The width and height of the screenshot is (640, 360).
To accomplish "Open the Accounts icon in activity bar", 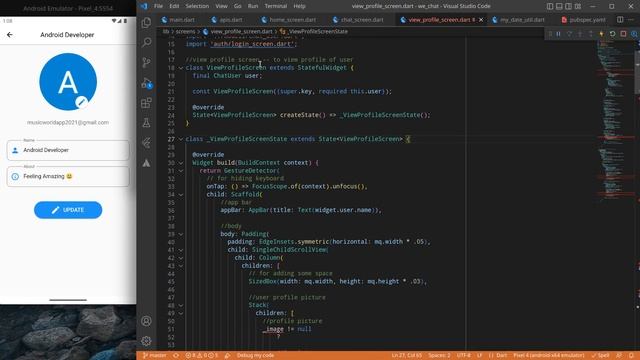I will (146, 321).
